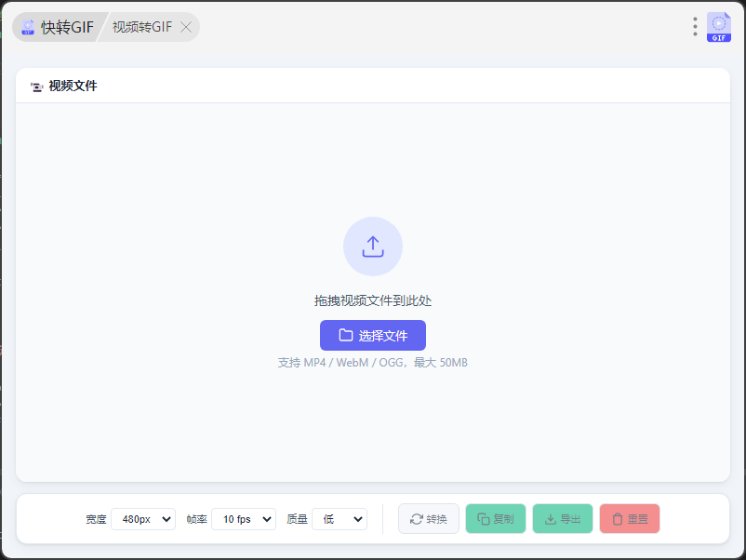
Task: Switch to the 视频转GIF tab
Action: [142, 27]
